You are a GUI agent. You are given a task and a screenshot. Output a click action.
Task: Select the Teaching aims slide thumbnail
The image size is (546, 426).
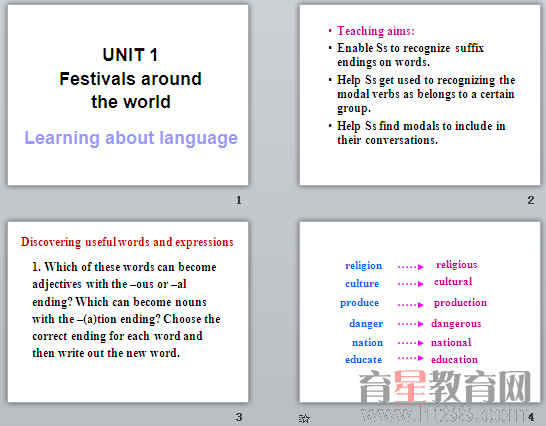(x=420, y=95)
